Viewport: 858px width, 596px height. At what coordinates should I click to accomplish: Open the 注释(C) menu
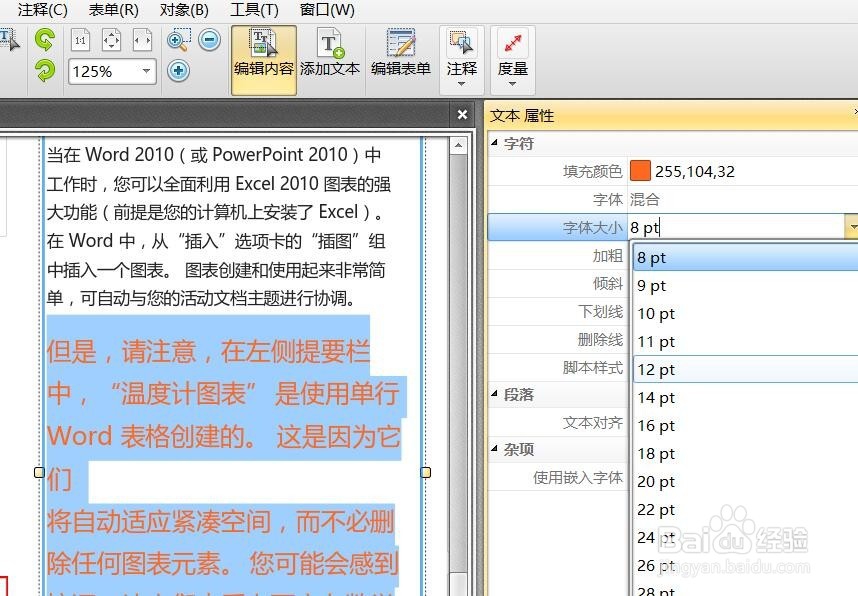pyautogui.click(x=42, y=10)
